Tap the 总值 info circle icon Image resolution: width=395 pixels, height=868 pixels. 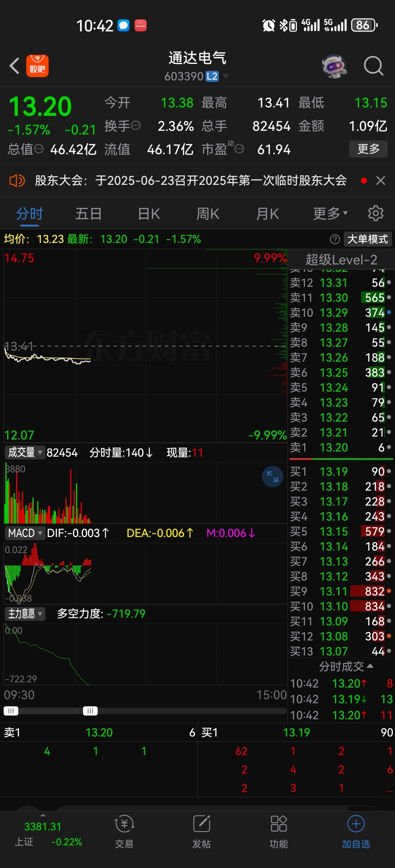pyautogui.click(x=39, y=149)
